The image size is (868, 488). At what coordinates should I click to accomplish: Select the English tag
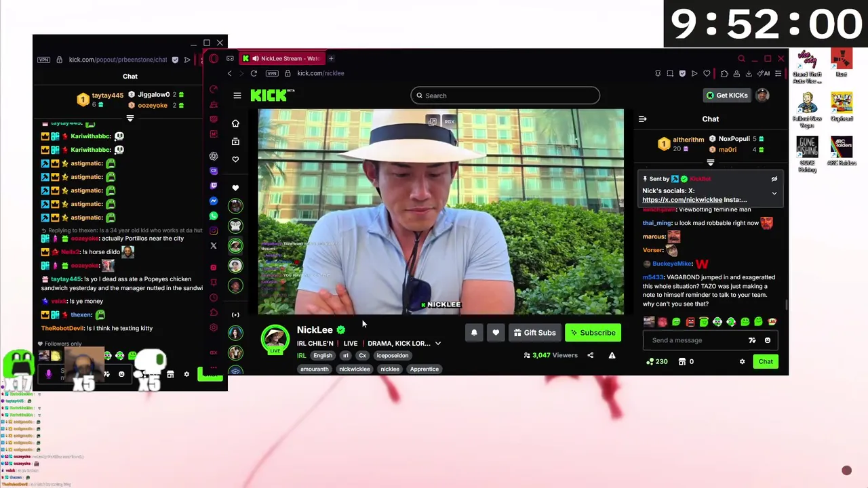323,356
